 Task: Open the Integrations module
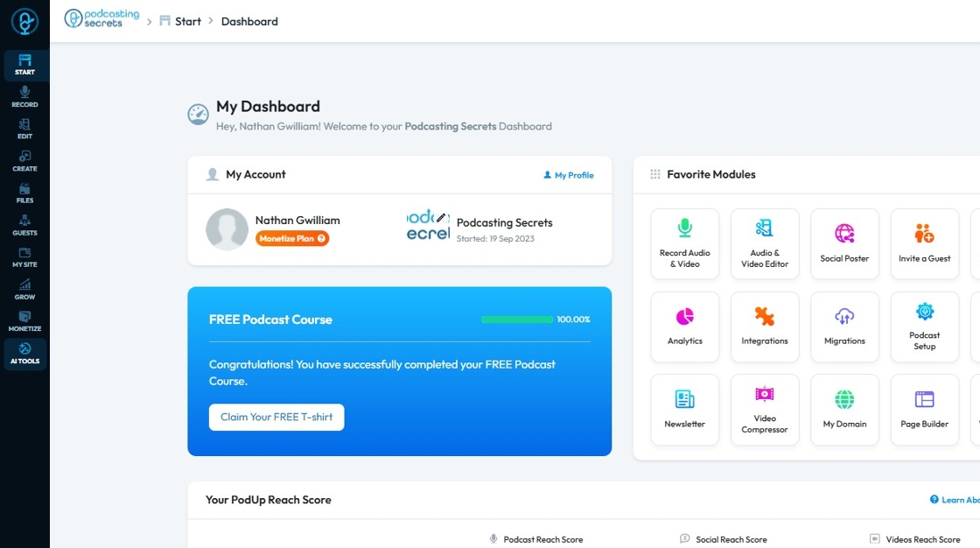click(765, 327)
